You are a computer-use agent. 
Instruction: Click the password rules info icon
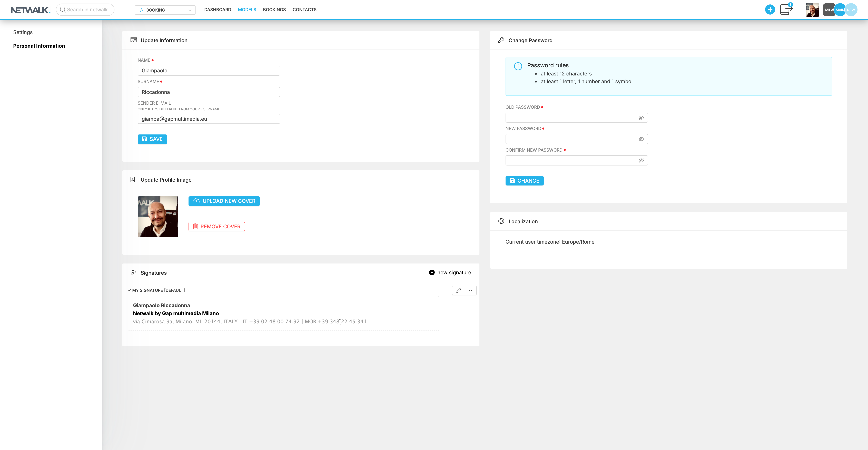click(x=518, y=66)
